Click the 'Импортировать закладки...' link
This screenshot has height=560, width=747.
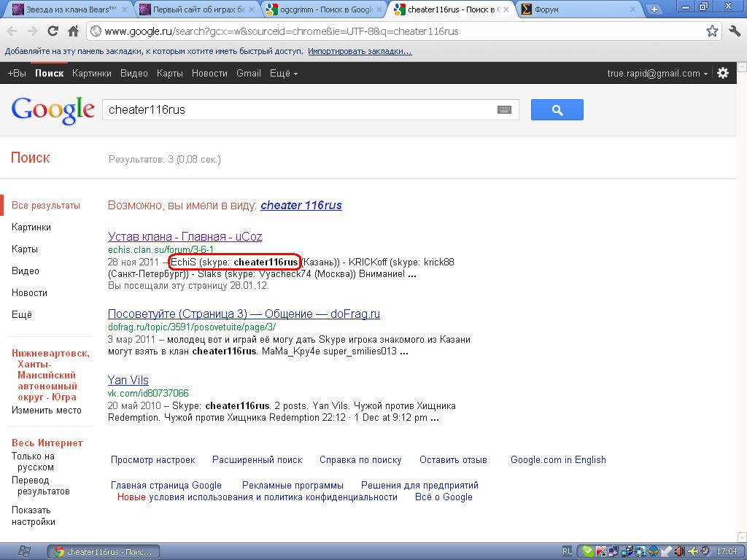[x=360, y=51]
